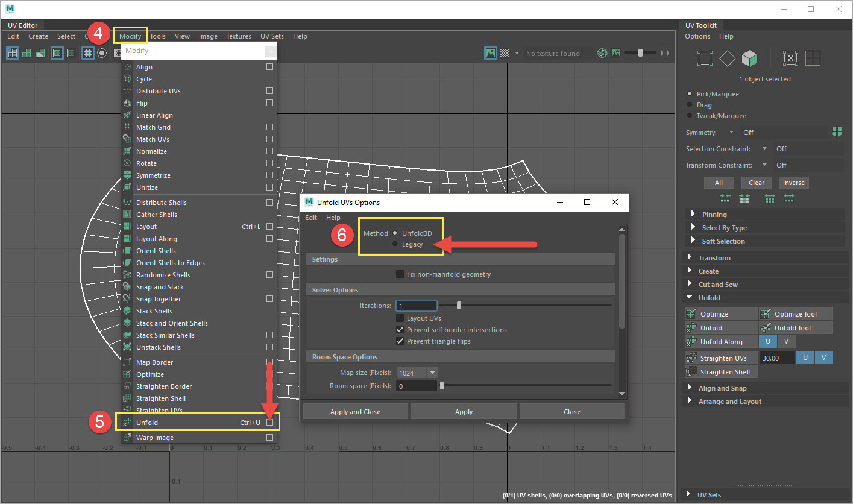853x504 pixels.
Task: Click the Inverse button in UV Toolkit
Action: click(x=794, y=183)
